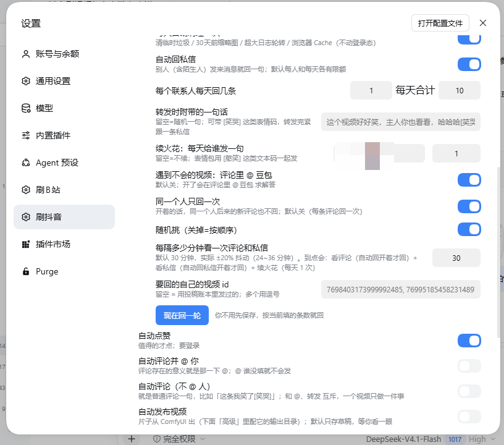Open the 账号与余额 settings section
Viewport: 504px width, 445px height.
point(64,54)
